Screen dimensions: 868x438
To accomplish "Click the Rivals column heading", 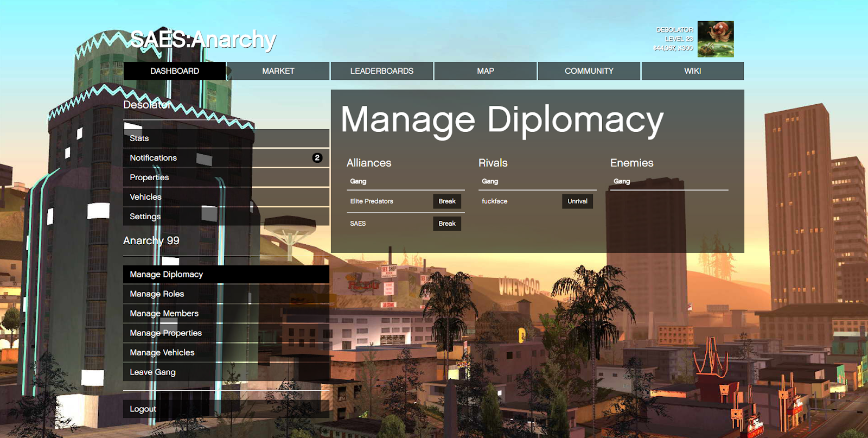I will point(493,163).
